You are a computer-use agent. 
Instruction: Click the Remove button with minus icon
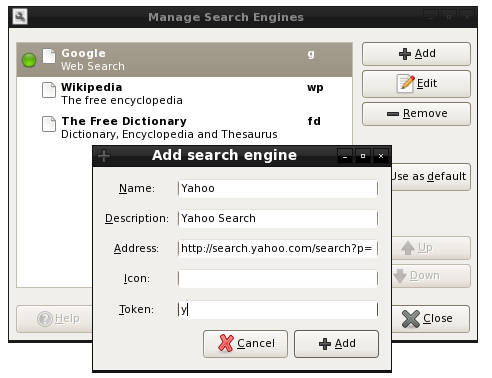[416, 114]
